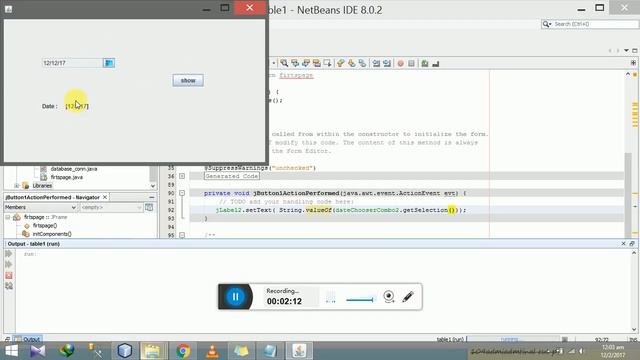Open Google Chrome from the taskbar
Screen dimensions: 640x360
[x=183, y=351]
